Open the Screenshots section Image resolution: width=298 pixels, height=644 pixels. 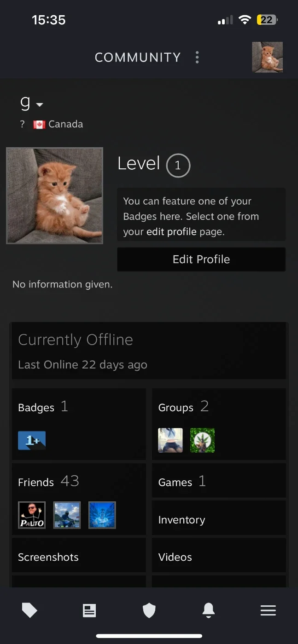tap(79, 555)
